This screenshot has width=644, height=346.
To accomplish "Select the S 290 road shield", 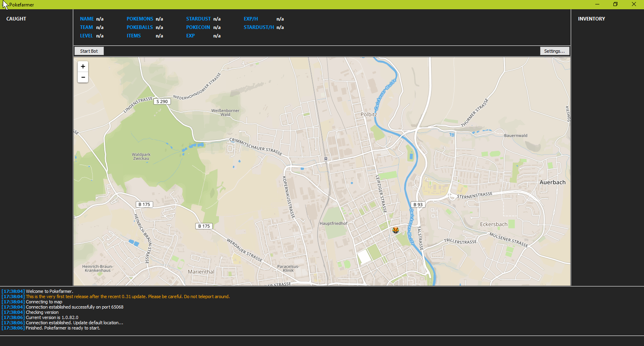I will (x=162, y=101).
